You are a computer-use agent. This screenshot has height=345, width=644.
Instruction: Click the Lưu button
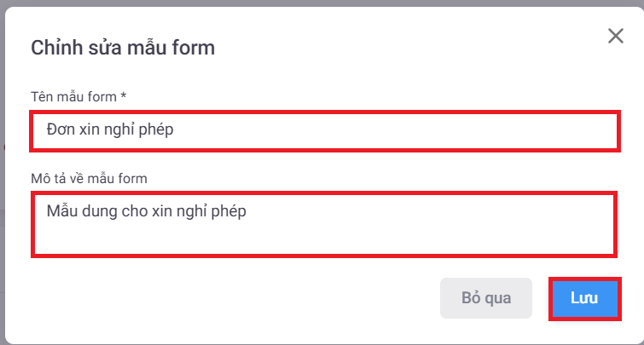pos(584,299)
